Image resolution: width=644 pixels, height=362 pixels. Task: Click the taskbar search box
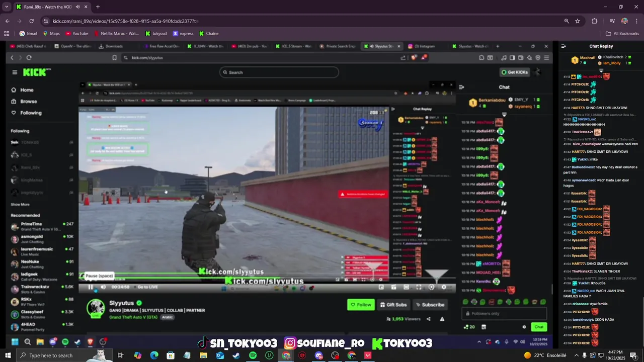click(x=63, y=355)
